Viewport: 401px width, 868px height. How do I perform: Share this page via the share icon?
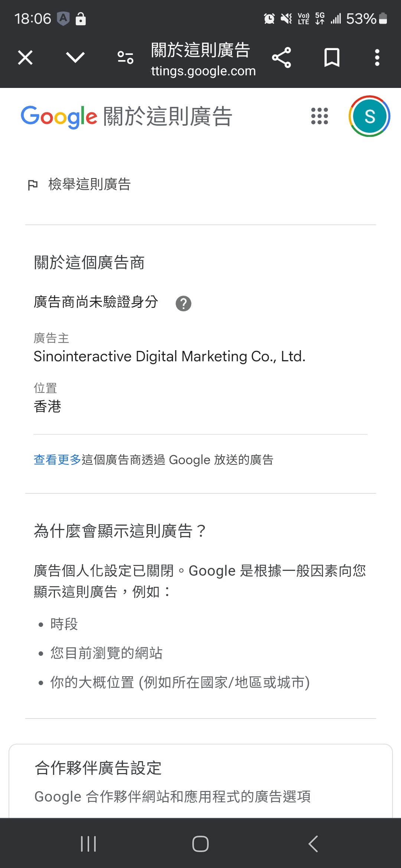pos(282,57)
